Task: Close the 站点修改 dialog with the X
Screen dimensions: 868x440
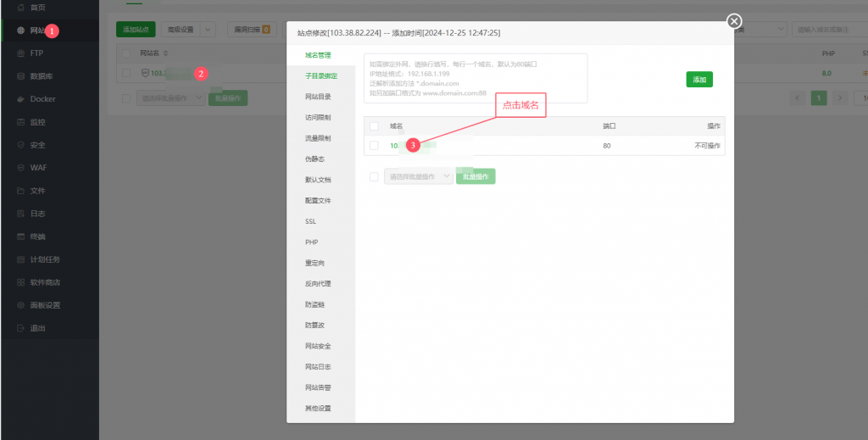Action: click(x=734, y=21)
